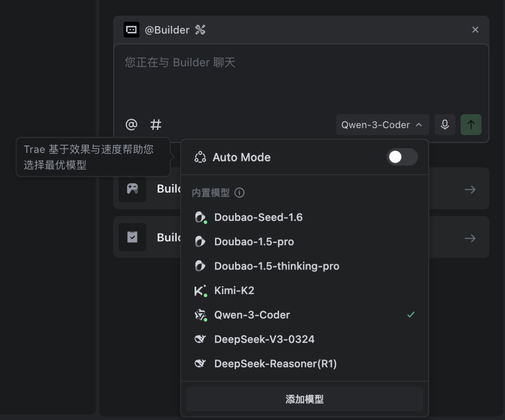The width and height of the screenshot is (505, 420).
Task: Click the arrow on the checklist card
Action: click(x=470, y=239)
